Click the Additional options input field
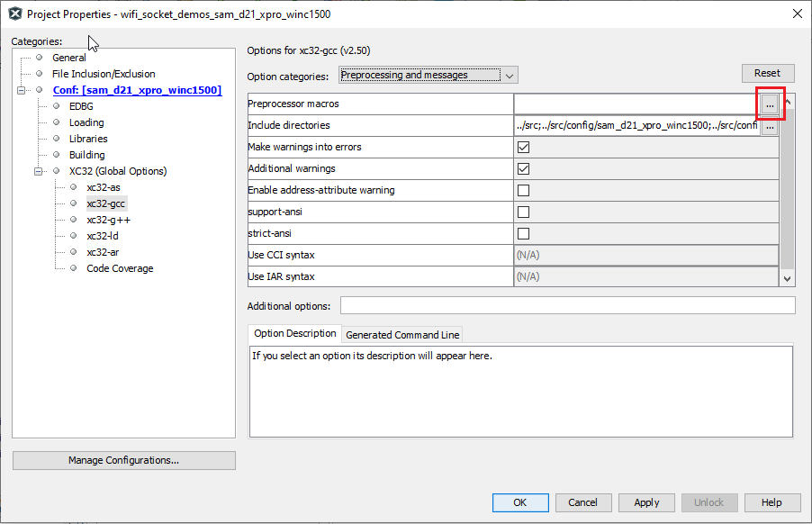Image resolution: width=812 pixels, height=524 pixels. coord(568,305)
